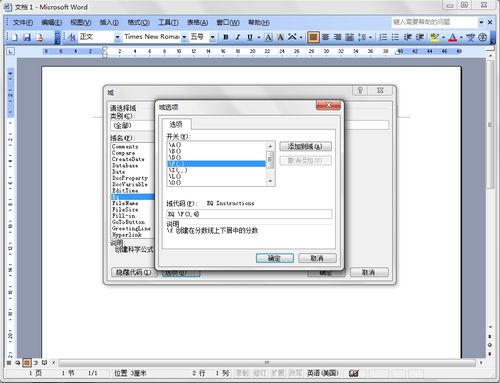Click the third standard toolbar icon after Save
500x383 pixels.
coord(39,37)
